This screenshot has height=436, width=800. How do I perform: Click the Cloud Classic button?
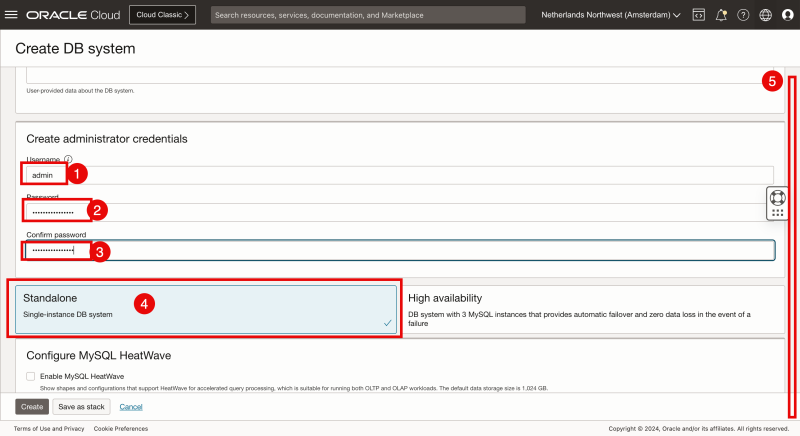[162, 15]
